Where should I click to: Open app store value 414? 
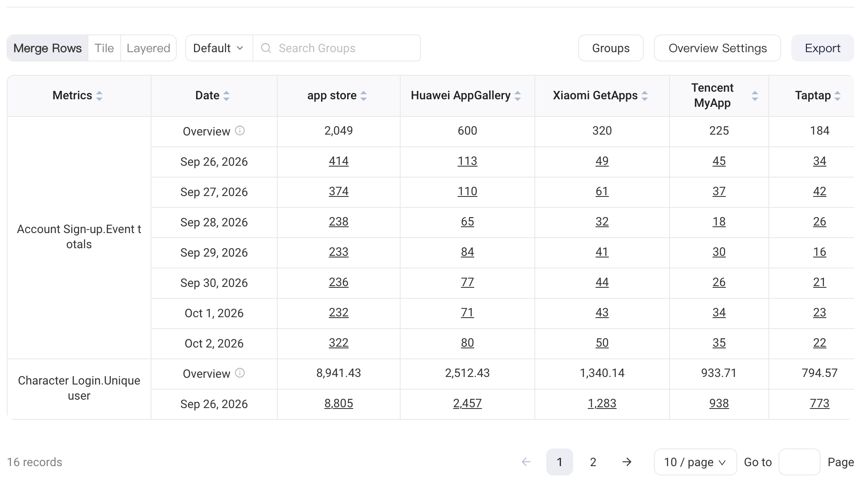point(339,161)
